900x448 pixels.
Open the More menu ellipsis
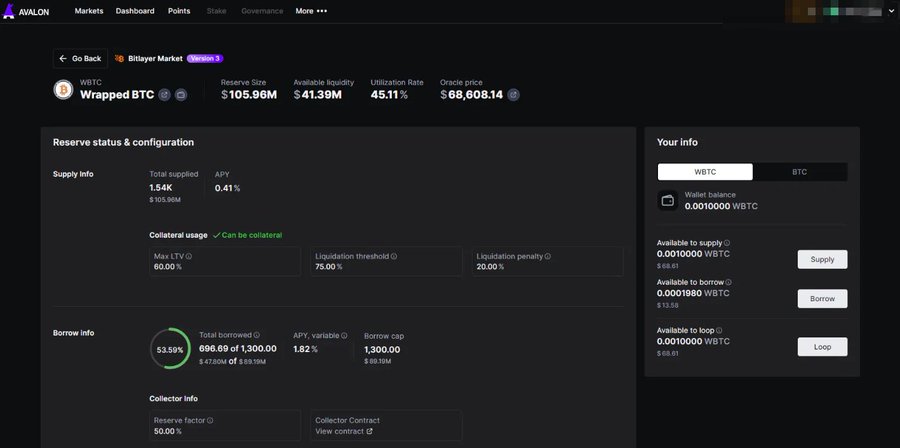321,11
